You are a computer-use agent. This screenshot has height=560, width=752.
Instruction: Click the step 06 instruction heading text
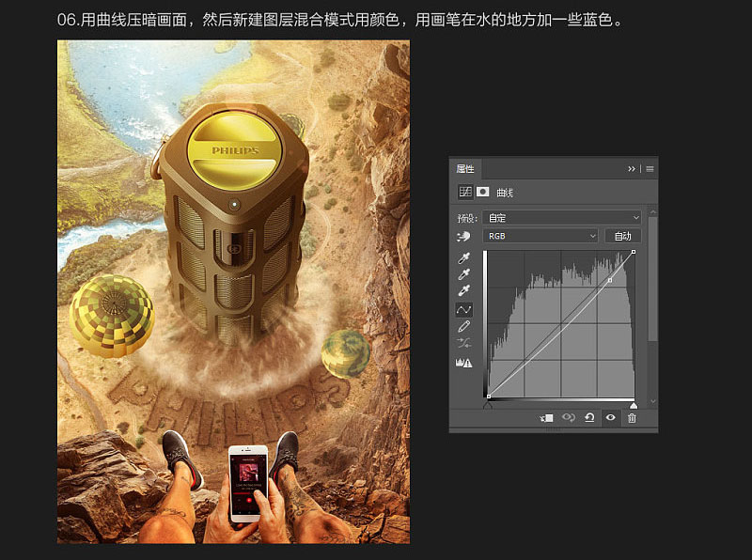(x=339, y=20)
